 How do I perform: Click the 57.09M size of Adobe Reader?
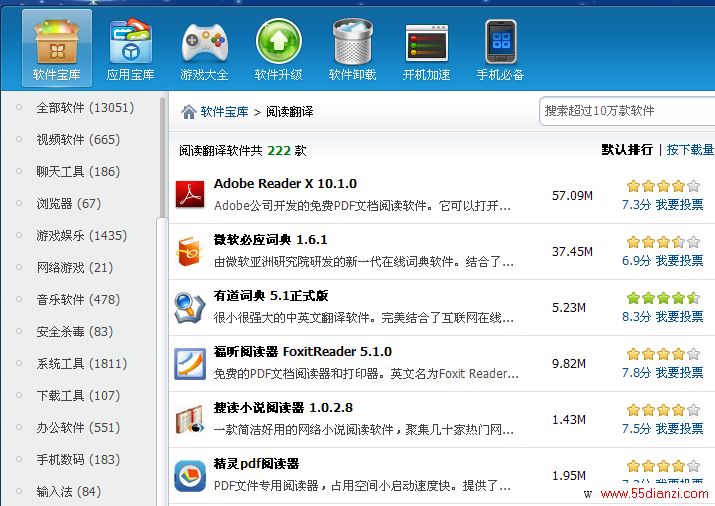tap(572, 196)
